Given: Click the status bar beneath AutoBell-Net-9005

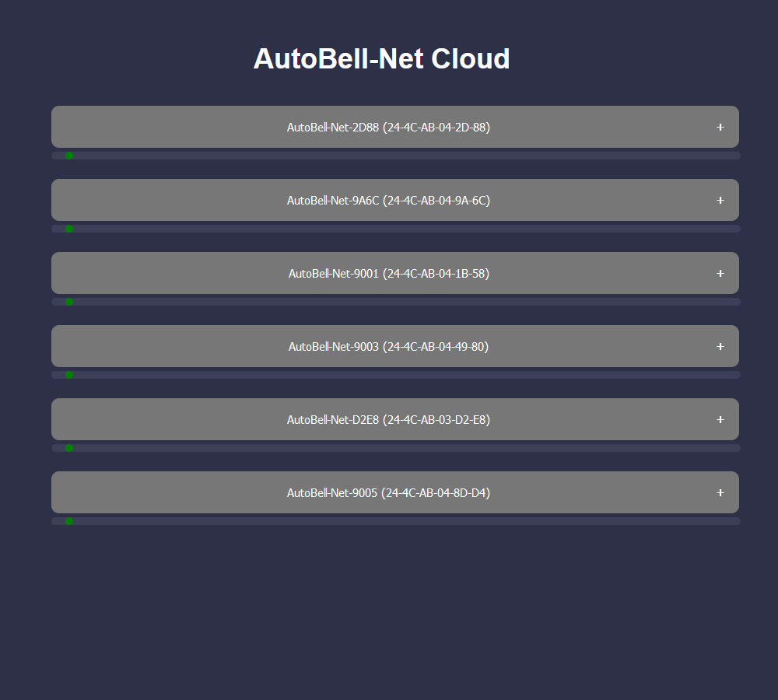Looking at the screenshot, I should point(396,521).
